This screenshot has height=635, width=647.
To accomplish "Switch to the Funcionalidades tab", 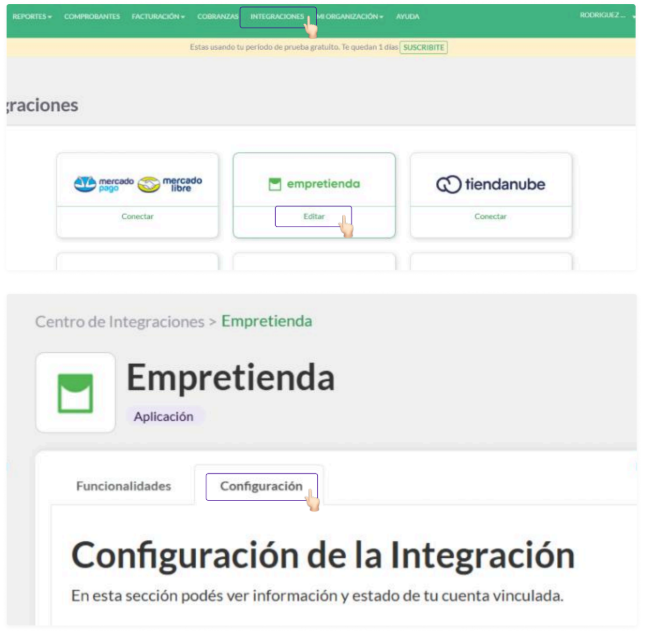I will pyautogui.click(x=123, y=486).
